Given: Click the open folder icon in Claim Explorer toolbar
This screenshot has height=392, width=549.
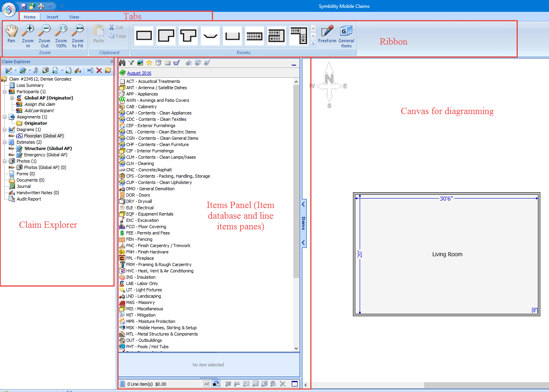Looking at the screenshot, I should 108,70.
